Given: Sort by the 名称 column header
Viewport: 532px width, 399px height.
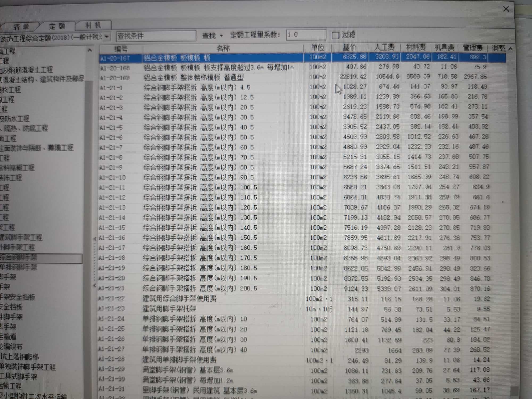Looking at the screenshot, I should pos(223,48).
